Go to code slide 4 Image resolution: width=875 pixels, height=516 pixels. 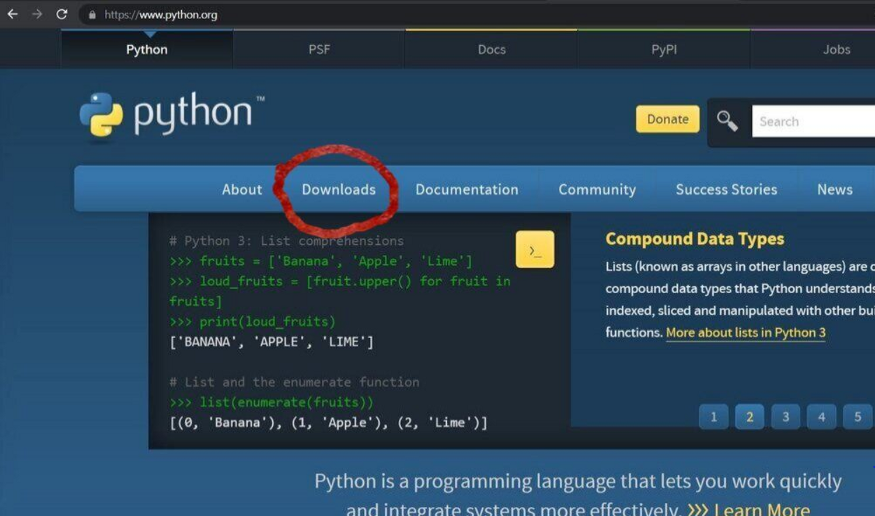coord(821,417)
